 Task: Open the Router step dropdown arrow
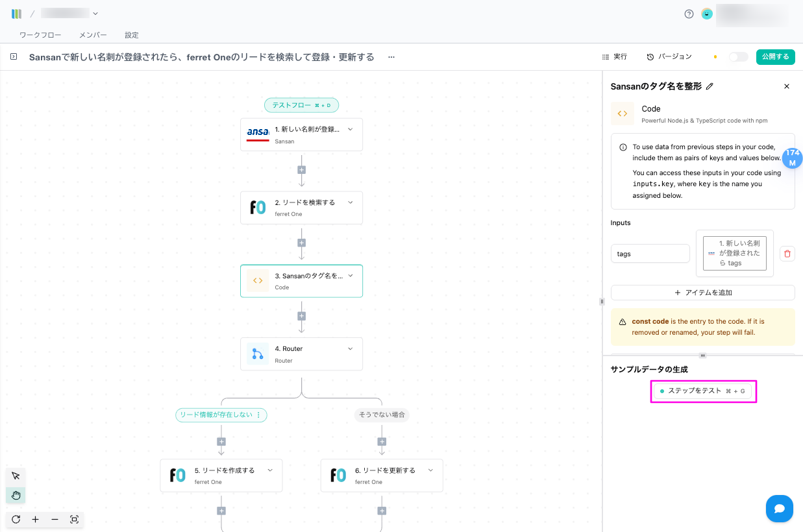coord(351,348)
